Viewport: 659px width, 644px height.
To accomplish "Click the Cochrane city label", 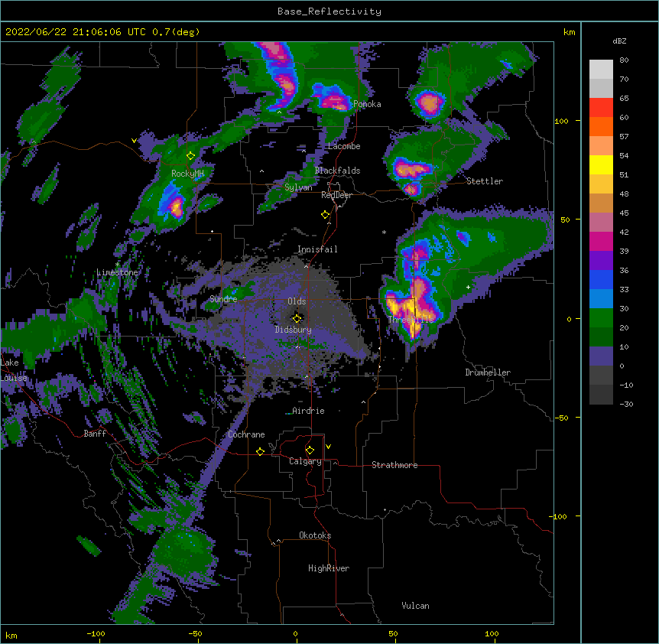I will point(246,434).
